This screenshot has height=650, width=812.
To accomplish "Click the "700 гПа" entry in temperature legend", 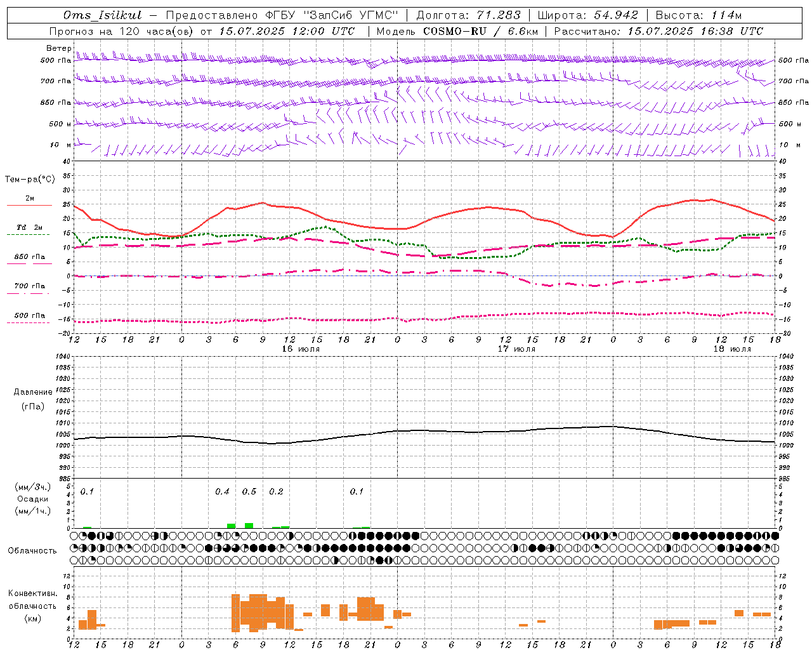I will pyautogui.click(x=30, y=286).
